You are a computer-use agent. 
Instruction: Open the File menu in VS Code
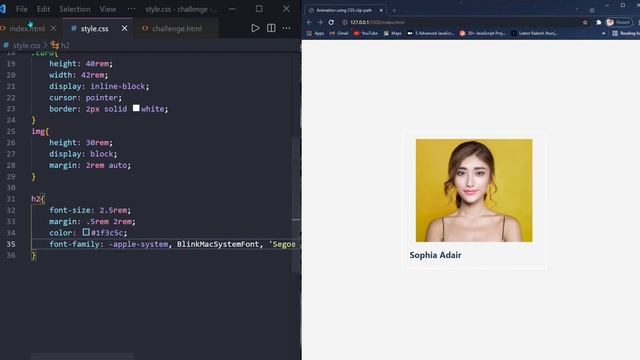click(22, 9)
